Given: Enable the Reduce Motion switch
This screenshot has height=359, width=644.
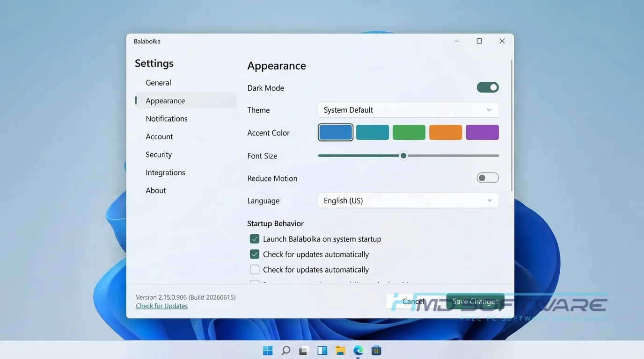Looking at the screenshot, I should 488,178.
